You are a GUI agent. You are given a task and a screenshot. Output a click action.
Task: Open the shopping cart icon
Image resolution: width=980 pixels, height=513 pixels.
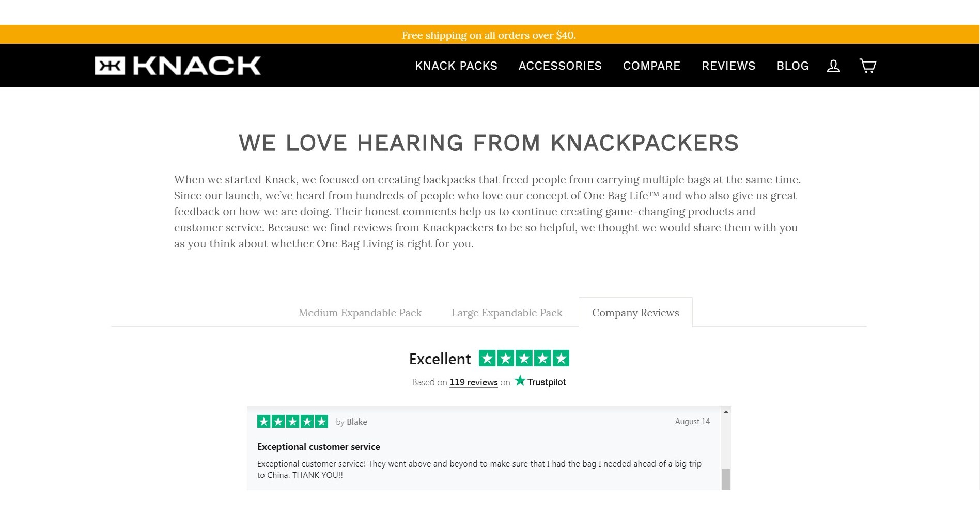(867, 66)
